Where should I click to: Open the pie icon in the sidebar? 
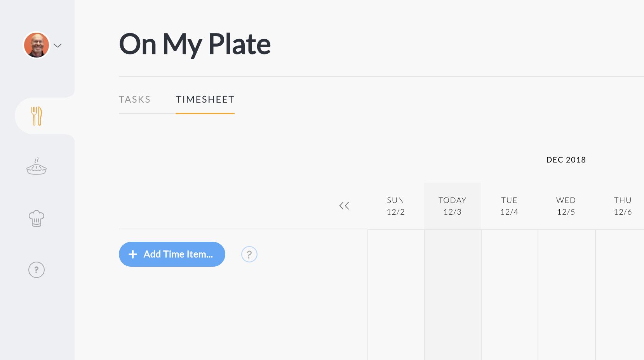pyautogui.click(x=36, y=167)
